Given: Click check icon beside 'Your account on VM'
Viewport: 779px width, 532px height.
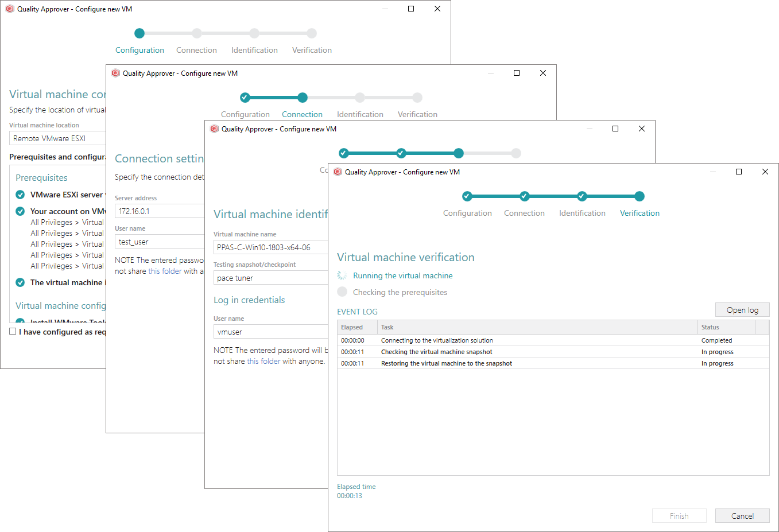Looking at the screenshot, I should (x=20, y=211).
